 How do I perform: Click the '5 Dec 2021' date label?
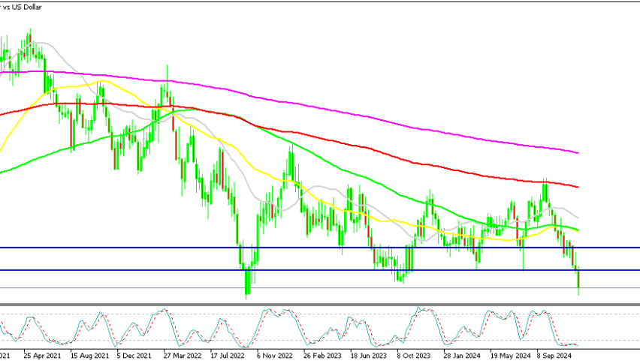[136, 356]
